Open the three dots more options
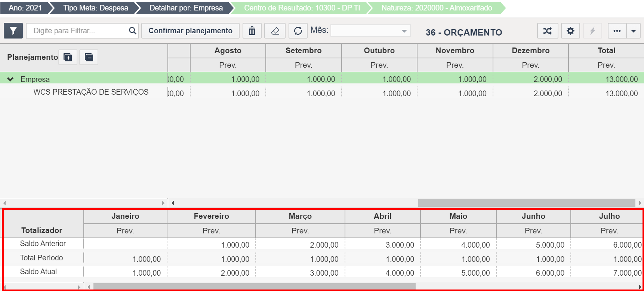 click(617, 31)
